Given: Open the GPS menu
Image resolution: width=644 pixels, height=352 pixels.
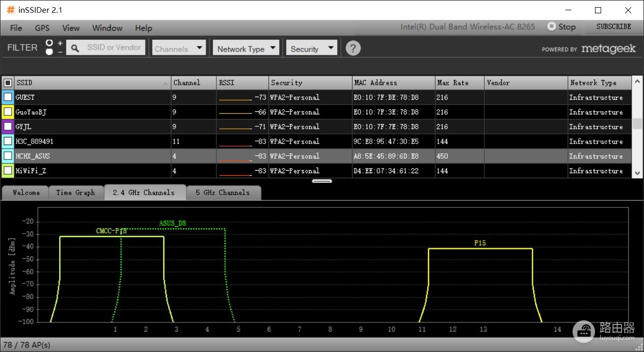Looking at the screenshot, I should [x=42, y=28].
